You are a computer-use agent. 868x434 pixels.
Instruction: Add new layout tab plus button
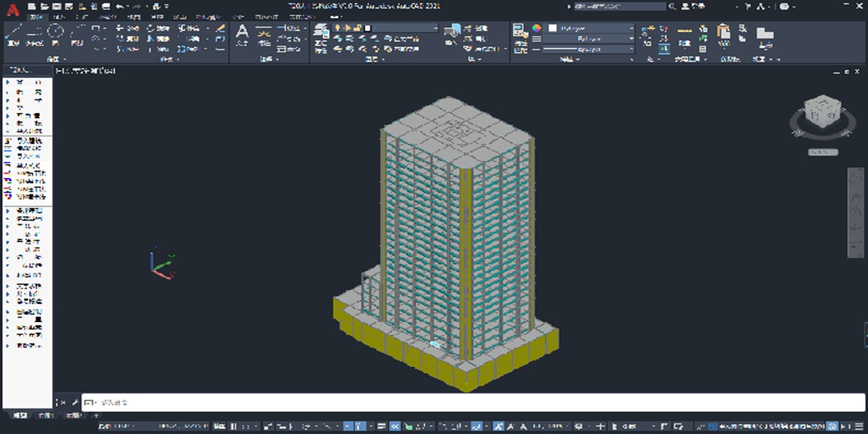coord(95,416)
